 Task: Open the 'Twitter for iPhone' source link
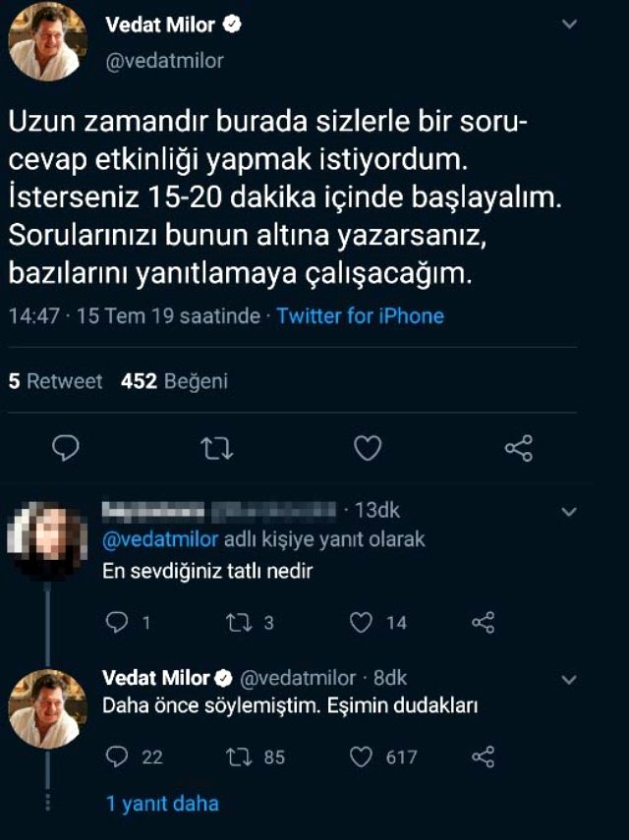(360, 316)
